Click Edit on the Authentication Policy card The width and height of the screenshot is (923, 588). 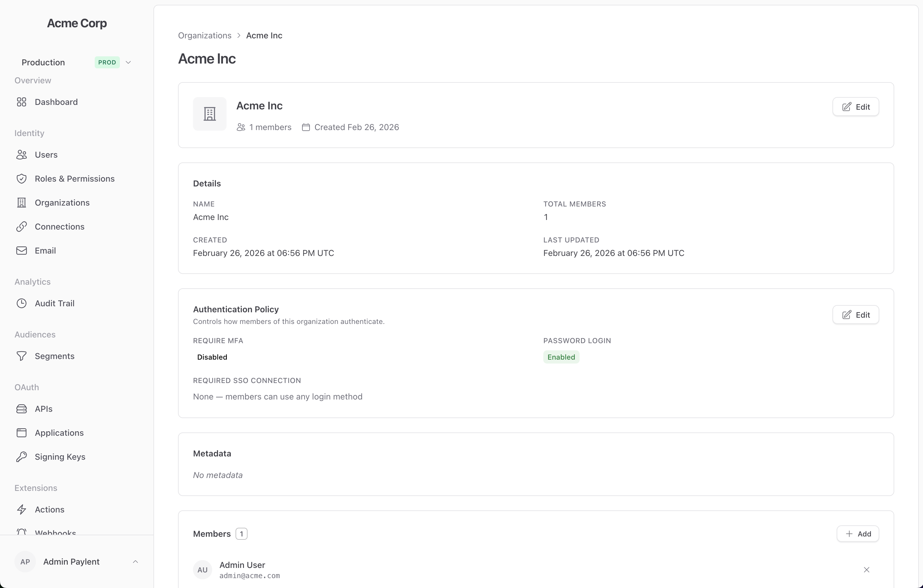pyautogui.click(x=856, y=315)
